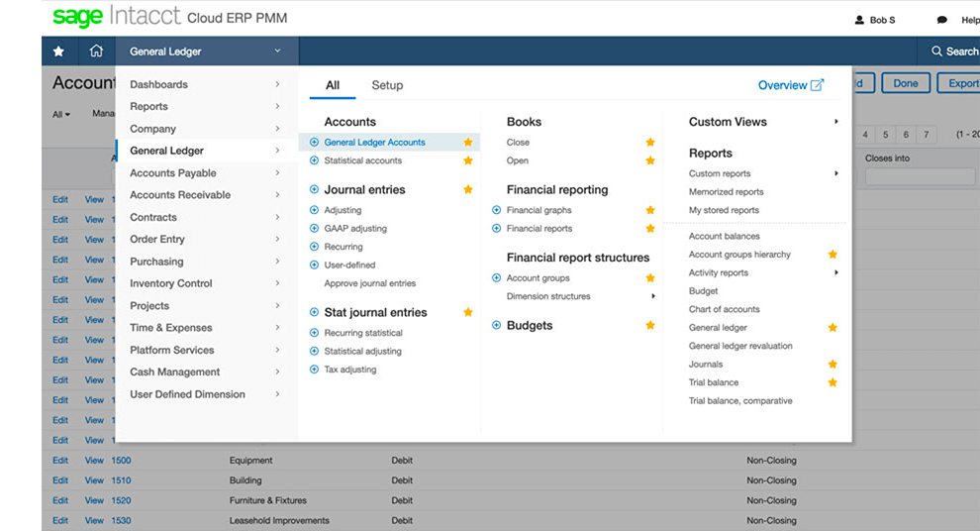This screenshot has height=531, width=980.
Task: Open the Chart of accounts report
Action: pyautogui.click(x=724, y=309)
